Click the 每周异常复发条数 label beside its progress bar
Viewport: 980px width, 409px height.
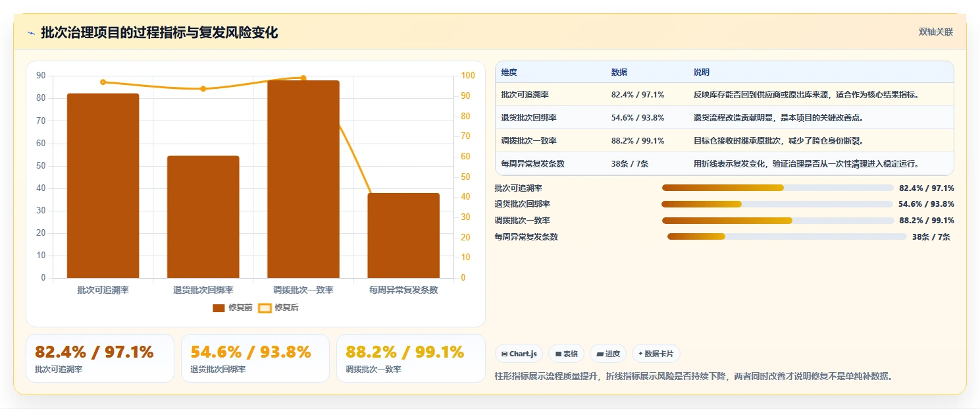pos(527,237)
